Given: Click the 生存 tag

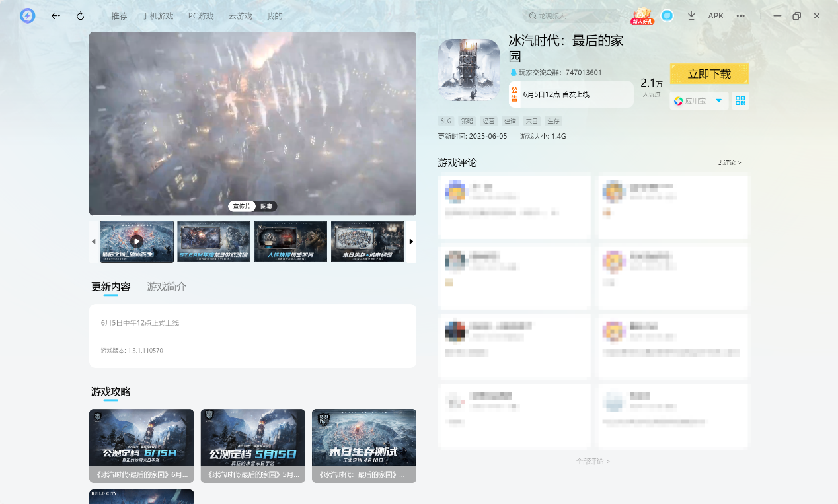Looking at the screenshot, I should coord(553,121).
